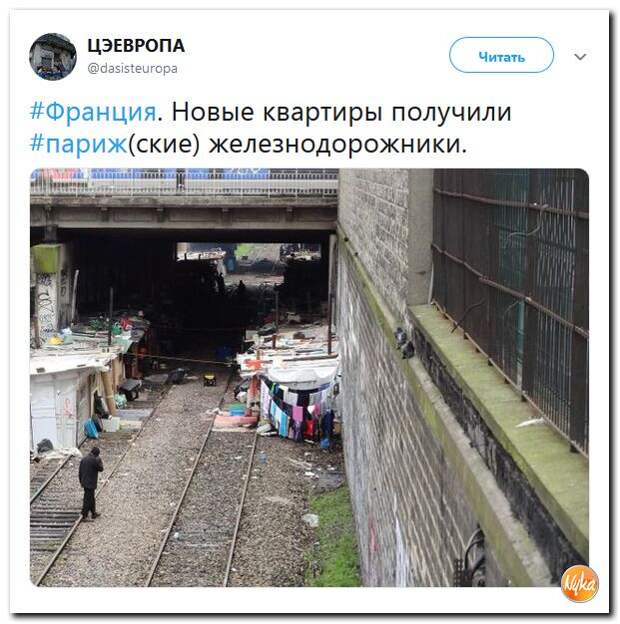Click the Читать follow button
The image size is (620, 624).
tap(501, 55)
